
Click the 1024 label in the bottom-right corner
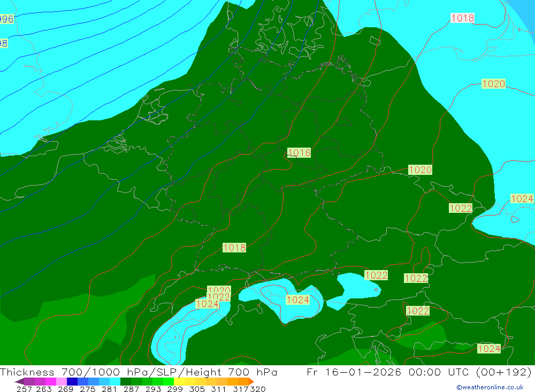489,348
